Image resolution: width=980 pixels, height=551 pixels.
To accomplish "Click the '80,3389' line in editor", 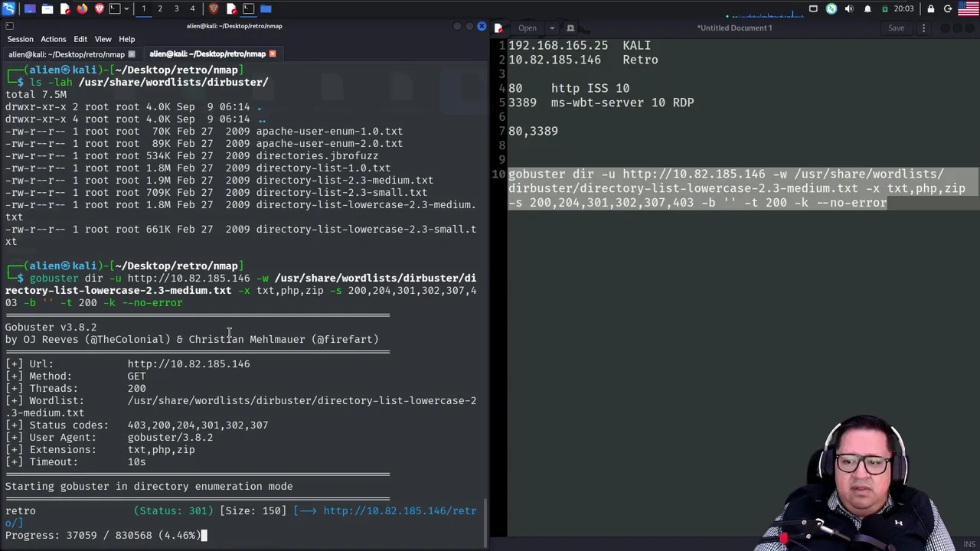I will click(x=533, y=132).
